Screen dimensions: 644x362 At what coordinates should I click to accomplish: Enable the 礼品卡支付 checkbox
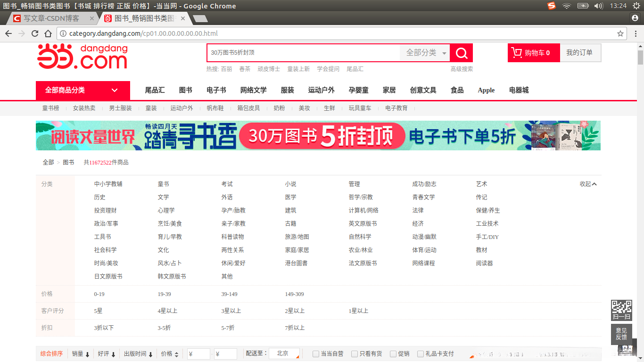pyautogui.click(x=420, y=354)
